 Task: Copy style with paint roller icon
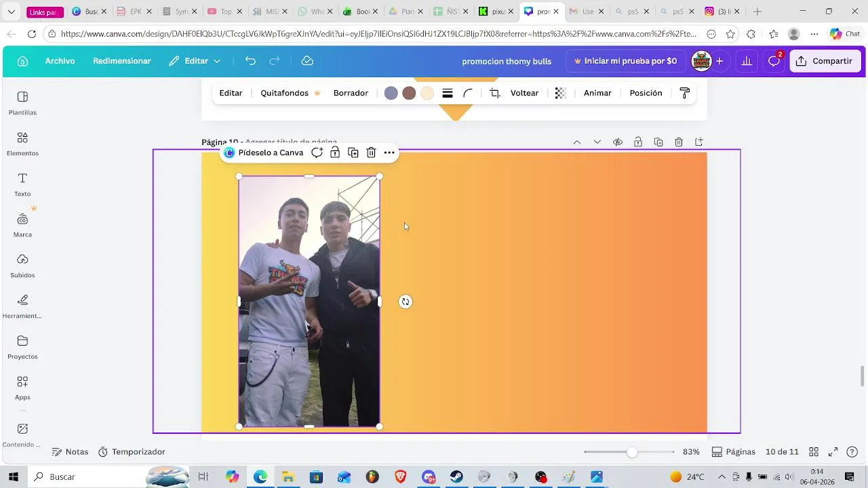click(684, 94)
